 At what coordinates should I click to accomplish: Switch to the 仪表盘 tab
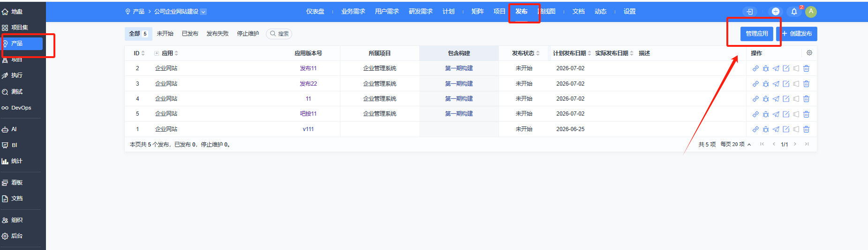click(315, 12)
